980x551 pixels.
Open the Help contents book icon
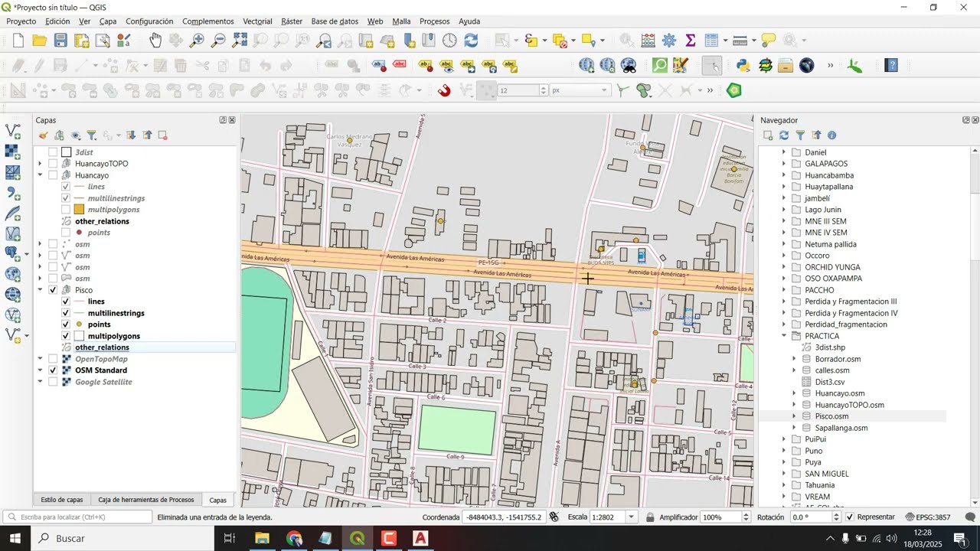(x=891, y=66)
